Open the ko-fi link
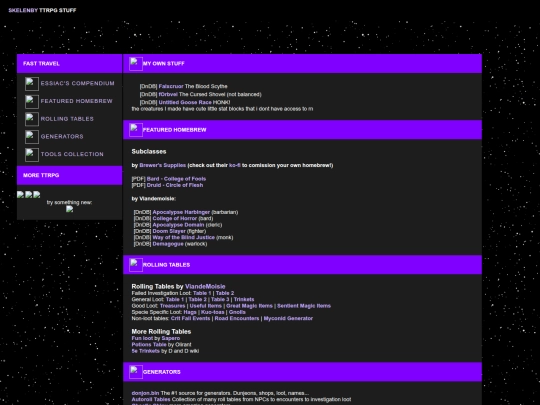Image resolution: width=540 pixels, height=405 pixels. pyautogui.click(x=235, y=165)
